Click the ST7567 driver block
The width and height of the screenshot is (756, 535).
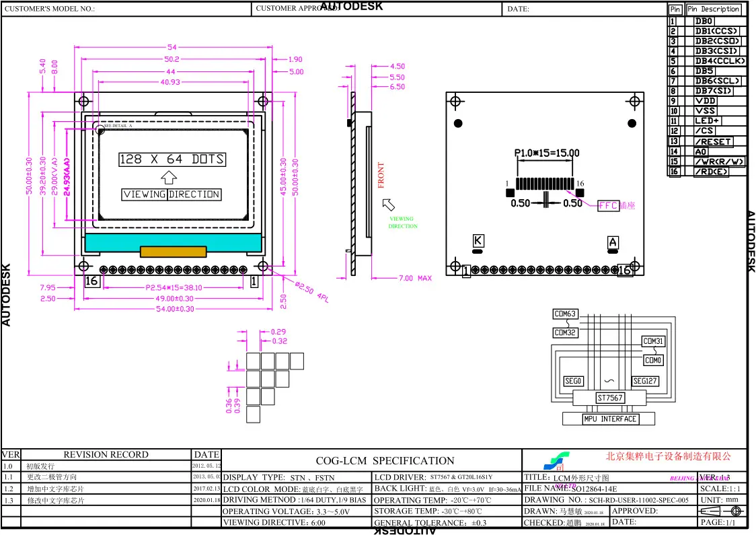click(x=609, y=398)
